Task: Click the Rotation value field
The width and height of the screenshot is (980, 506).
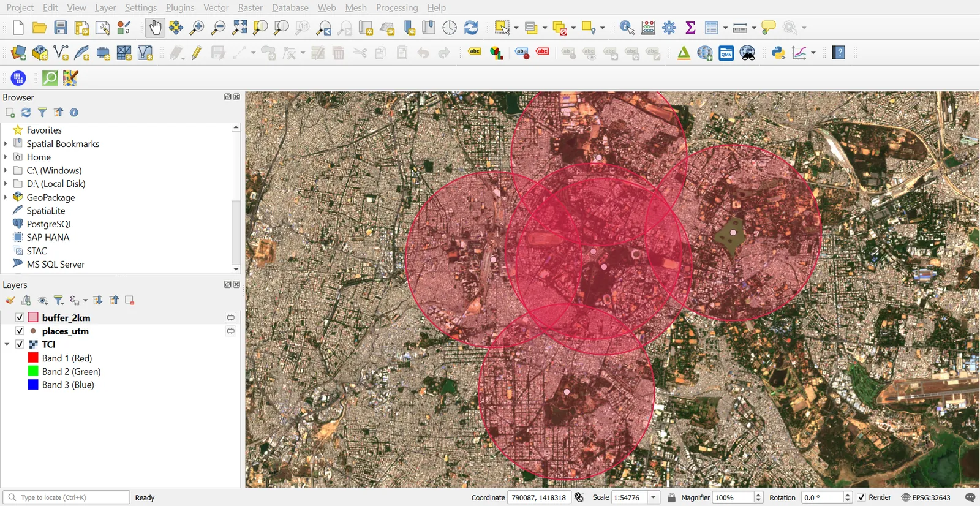Action: click(x=823, y=497)
